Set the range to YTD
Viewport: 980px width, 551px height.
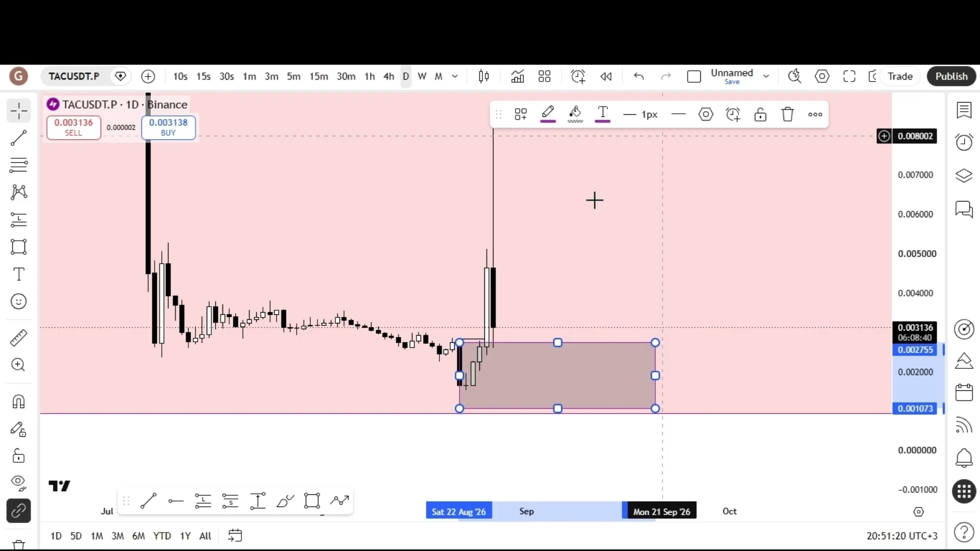pos(162,536)
